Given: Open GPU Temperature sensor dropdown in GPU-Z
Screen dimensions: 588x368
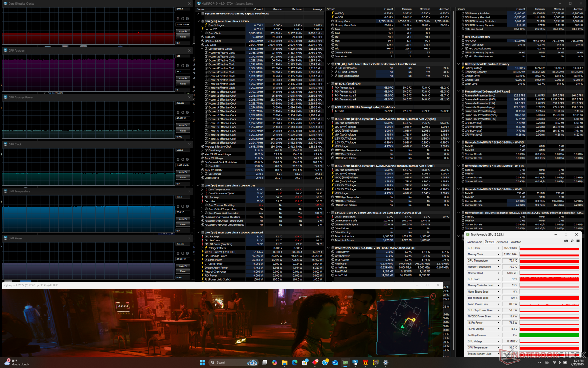Looking at the screenshot, I should click(498, 261).
